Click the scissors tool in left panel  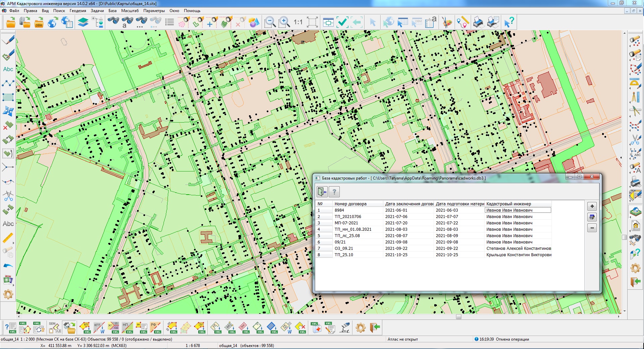coord(8,196)
